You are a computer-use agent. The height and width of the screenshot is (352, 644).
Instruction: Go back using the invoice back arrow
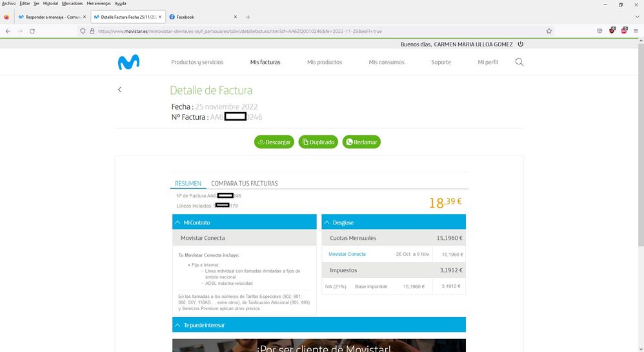click(119, 90)
